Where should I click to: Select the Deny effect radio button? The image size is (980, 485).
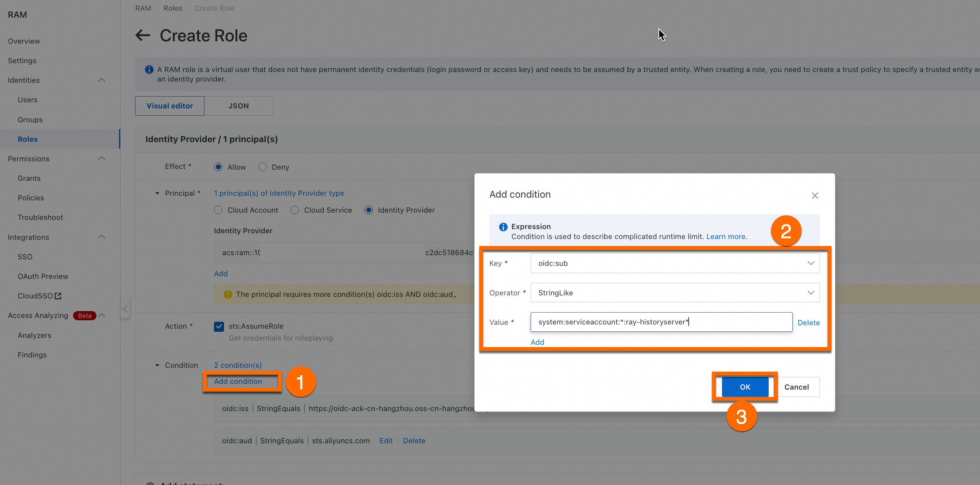(x=263, y=167)
